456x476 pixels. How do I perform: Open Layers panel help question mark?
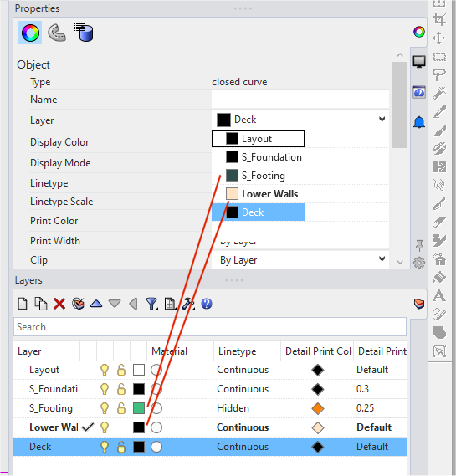click(x=207, y=304)
